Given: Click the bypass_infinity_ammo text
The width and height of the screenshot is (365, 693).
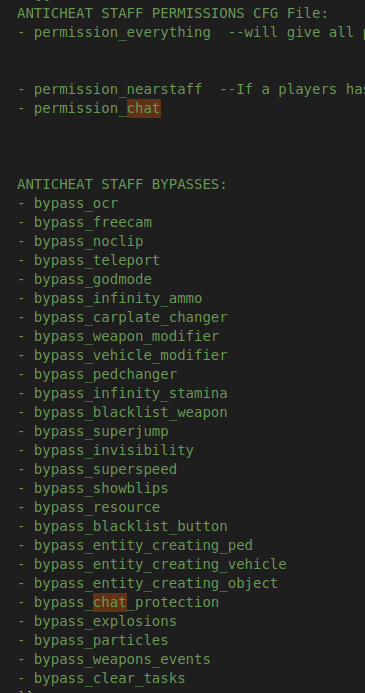Looking at the screenshot, I should click(118, 298).
